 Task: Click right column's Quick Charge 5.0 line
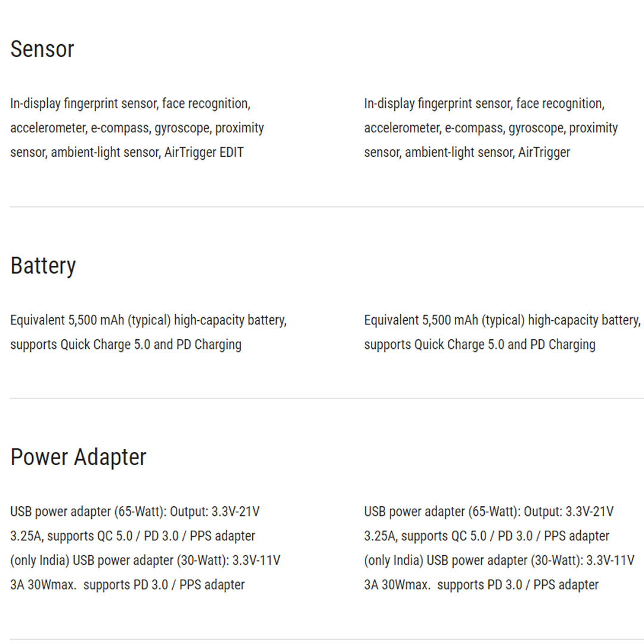[x=479, y=345]
